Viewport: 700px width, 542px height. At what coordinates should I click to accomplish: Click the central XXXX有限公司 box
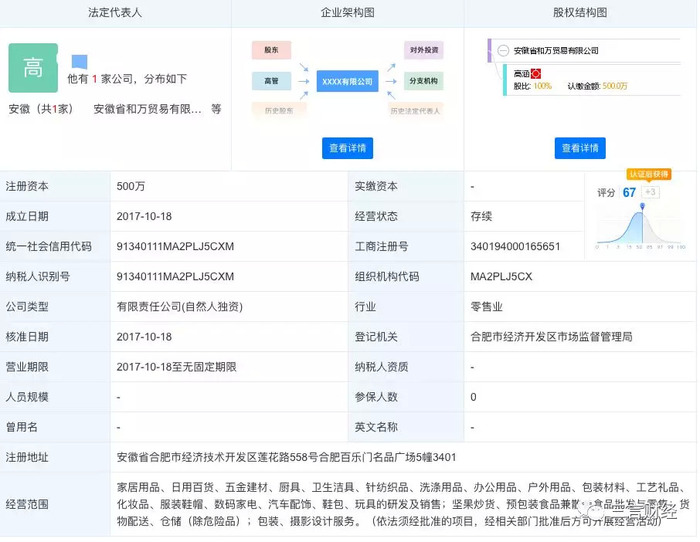click(x=346, y=81)
